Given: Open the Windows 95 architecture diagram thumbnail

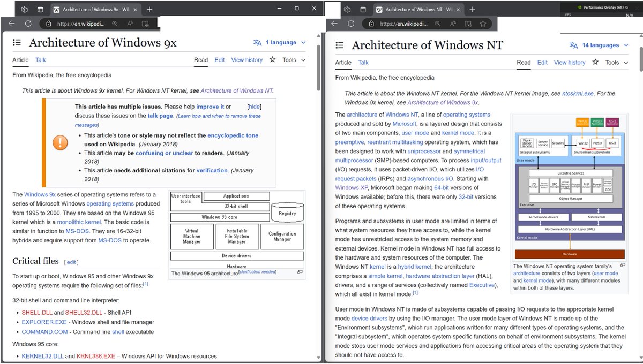Looking at the screenshot, I should click(236, 229).
